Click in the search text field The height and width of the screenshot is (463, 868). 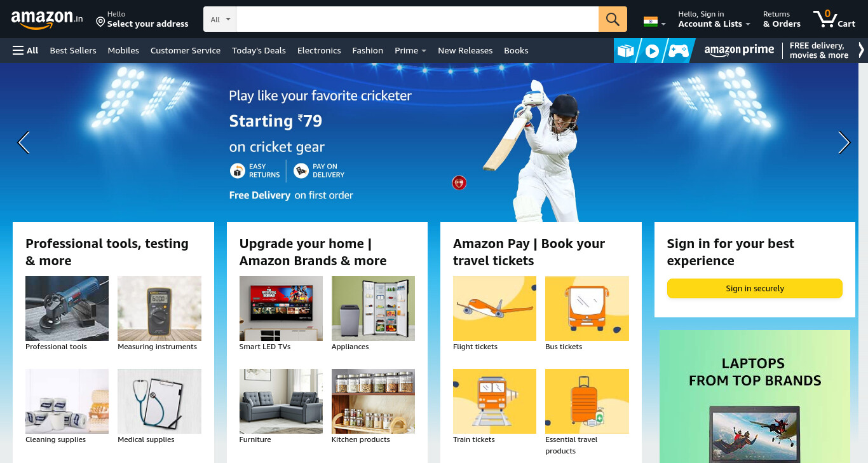pyautogui.click(x=417, y=19)
